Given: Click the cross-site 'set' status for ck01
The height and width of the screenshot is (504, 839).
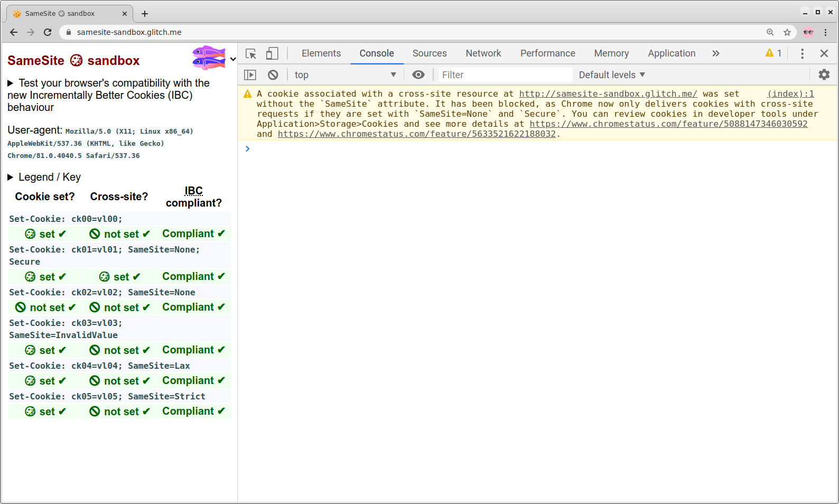Looking at the screenshot, I should 119,277.
